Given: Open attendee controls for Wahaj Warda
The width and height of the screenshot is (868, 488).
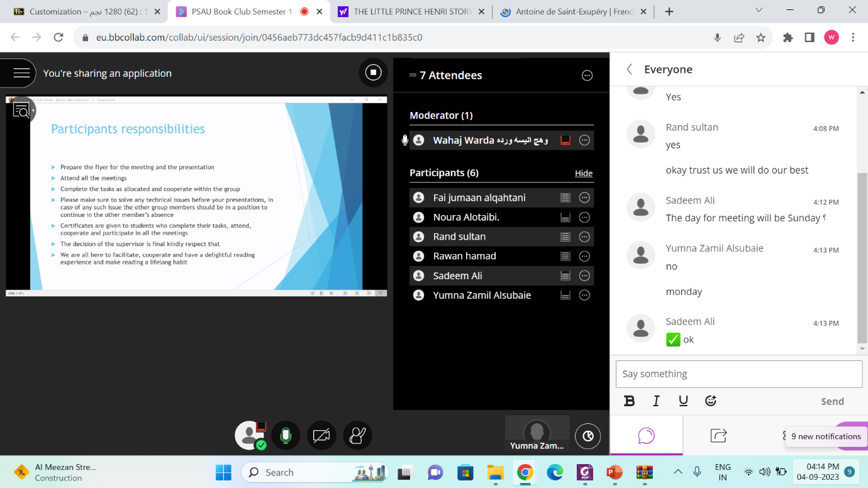Looking at the screenshot, I should click(584, 140).
